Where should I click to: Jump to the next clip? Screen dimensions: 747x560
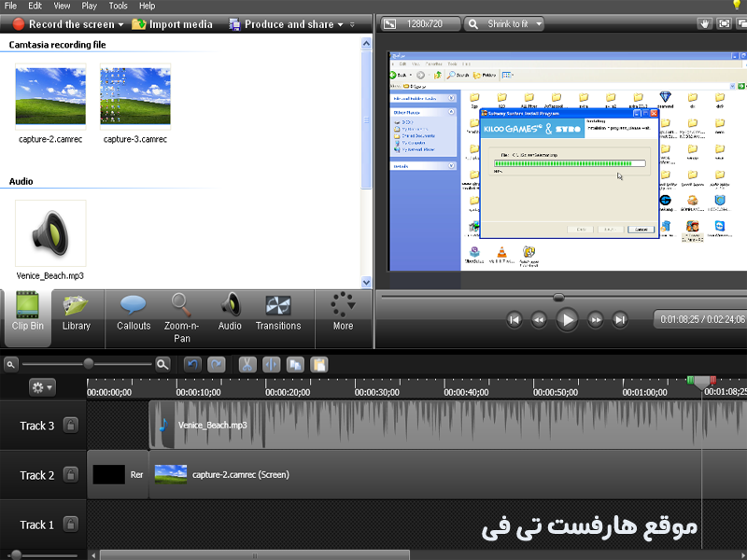coord(620,320)
